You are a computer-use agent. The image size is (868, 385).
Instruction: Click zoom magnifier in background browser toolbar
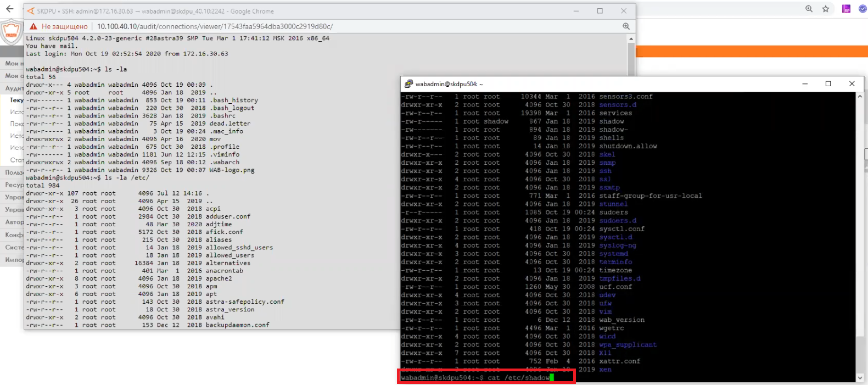[809, 9]
